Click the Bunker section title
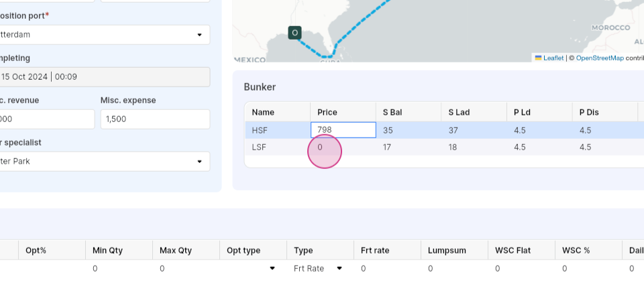This screenshot has width=644, height=297. point(260,87)
